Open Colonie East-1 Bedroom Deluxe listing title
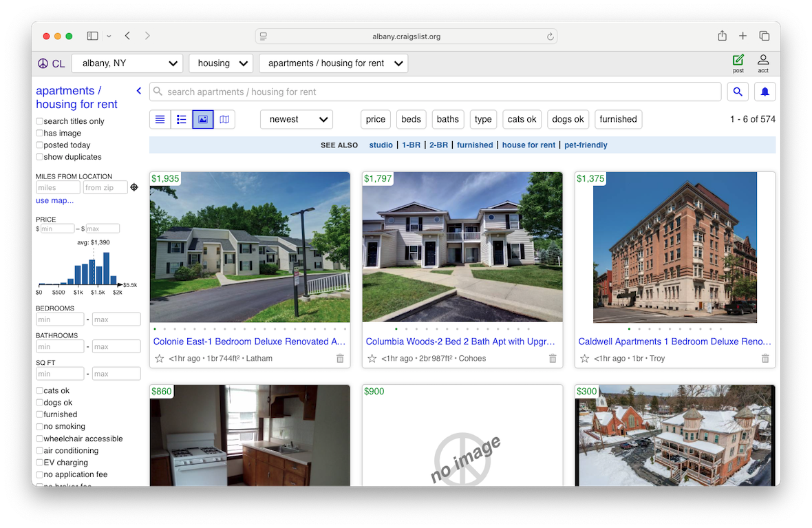This screenshot has height=528, width=812. (249, 341)
